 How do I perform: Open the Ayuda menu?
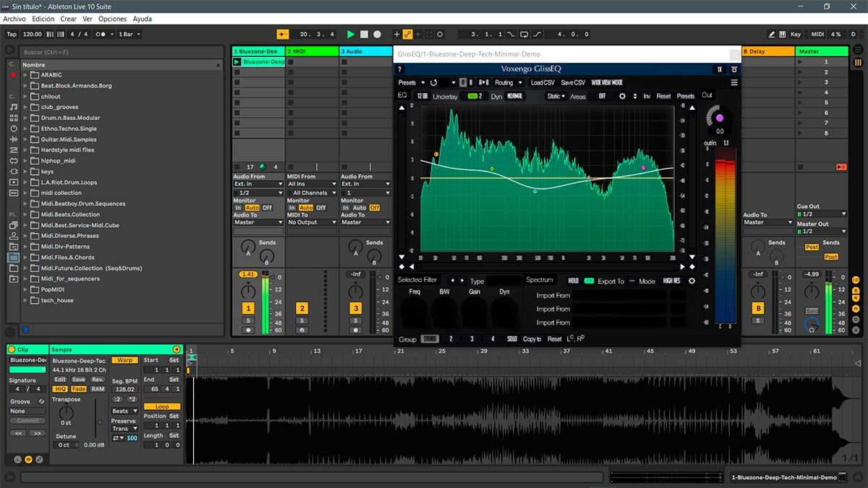[x=142, y=19]
